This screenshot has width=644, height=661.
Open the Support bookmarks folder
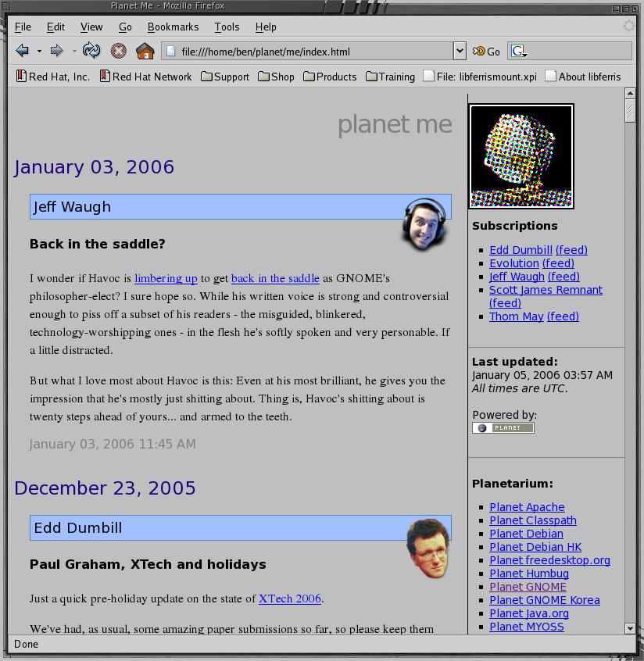click(225, 77)
